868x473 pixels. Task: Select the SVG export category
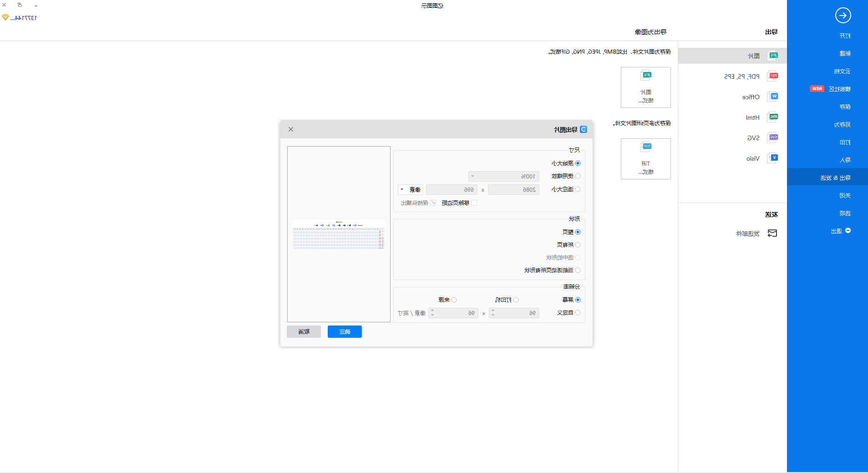732,137
